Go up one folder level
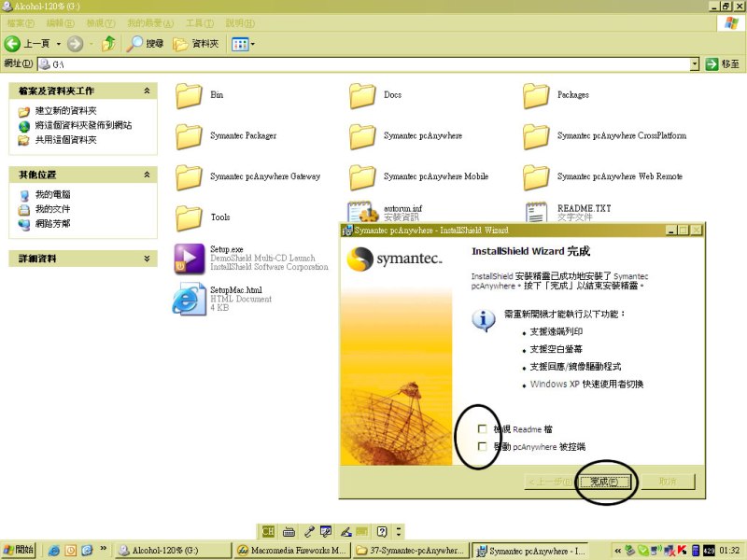Screen dimensions: 747x560 108,43
